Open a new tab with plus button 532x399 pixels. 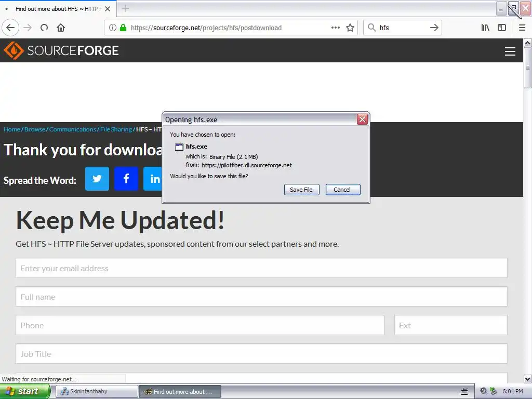125,8
